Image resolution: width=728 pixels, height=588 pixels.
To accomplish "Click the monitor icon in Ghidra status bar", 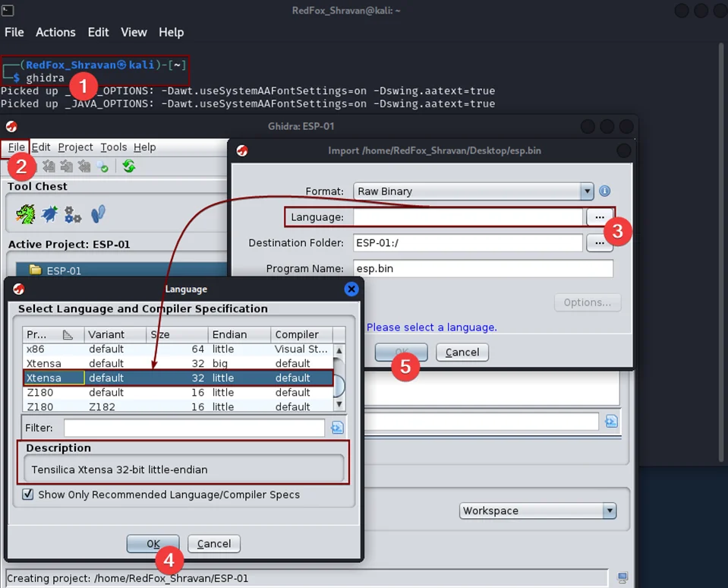I will [622, 577].
